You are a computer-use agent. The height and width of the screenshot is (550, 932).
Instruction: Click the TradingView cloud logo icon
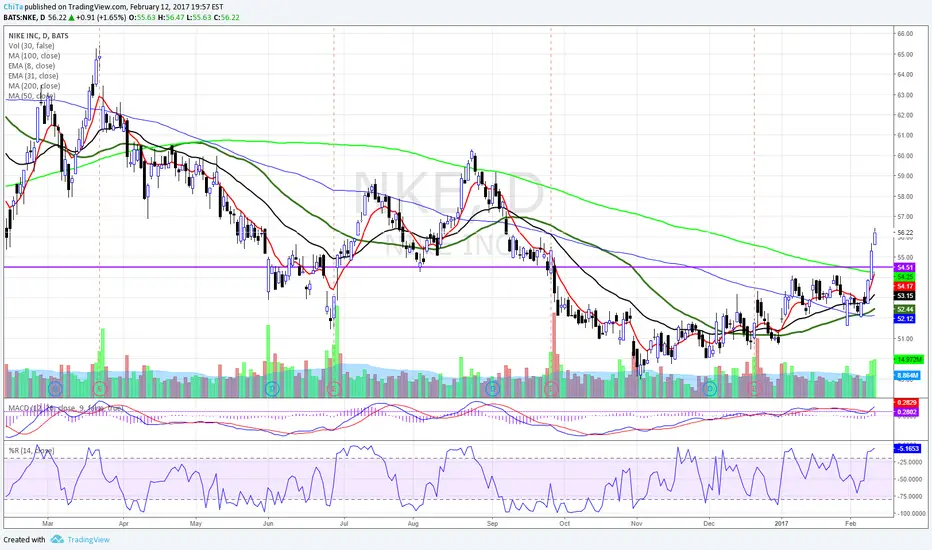(x=57, y=539)
